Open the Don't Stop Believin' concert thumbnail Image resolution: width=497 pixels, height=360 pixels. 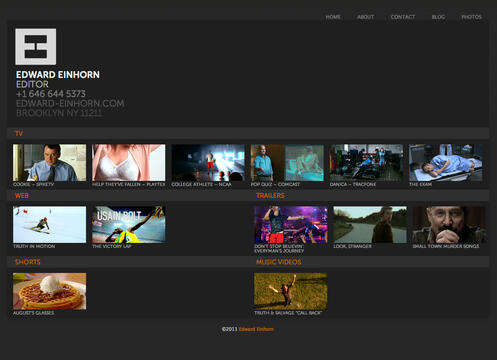(291, 224)
